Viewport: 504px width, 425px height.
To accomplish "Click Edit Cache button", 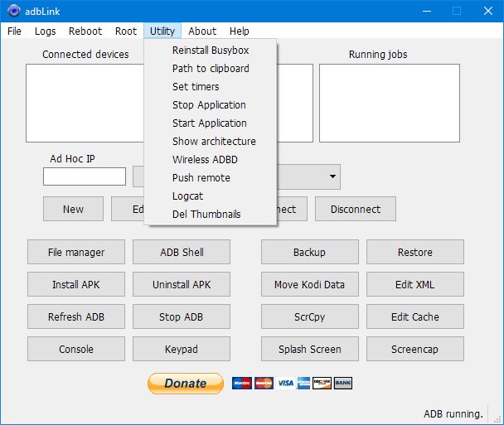I will click(x=415, y=316).
